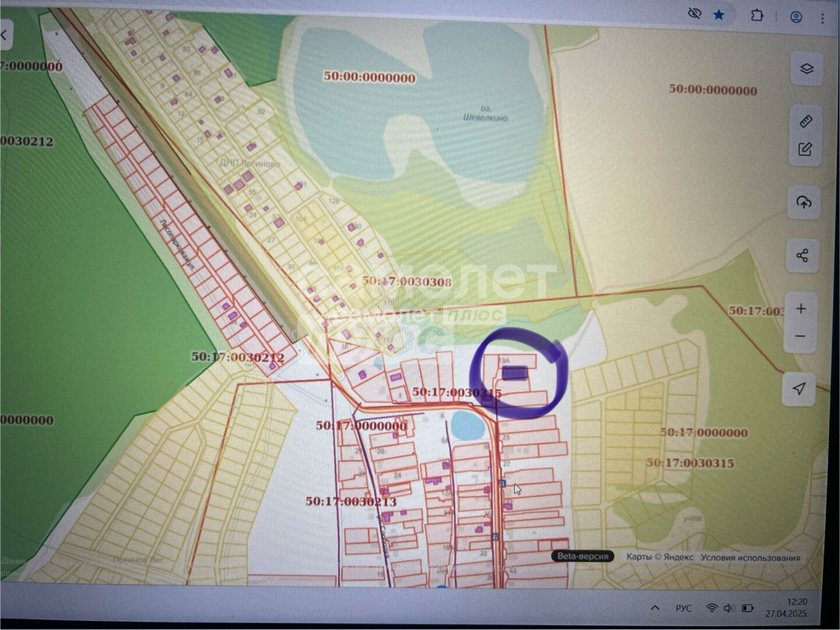Screen dimensions: 840x630
Task: Zoom out with the minus button
Action: tap(801, 337)
